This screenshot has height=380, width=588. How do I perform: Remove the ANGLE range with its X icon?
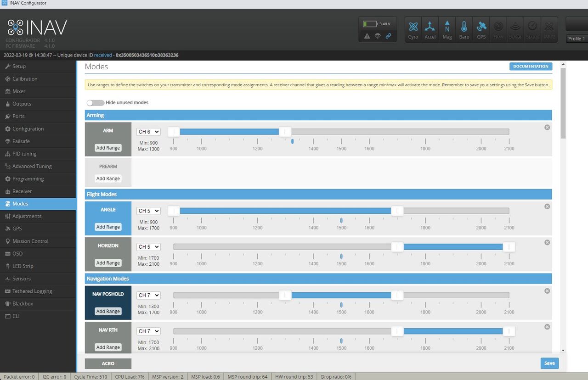(547, 207)
